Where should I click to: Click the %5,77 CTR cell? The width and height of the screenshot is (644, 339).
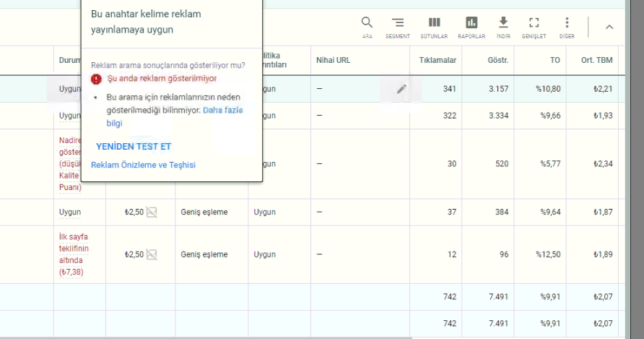tap(550, 164)
